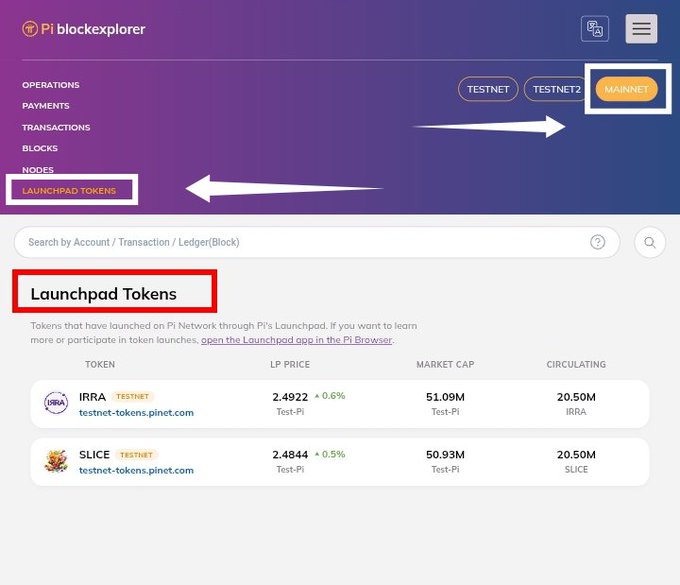680x585 pixels.
Task: Click the CIRCULATING column header
Action: click(576, 364)
